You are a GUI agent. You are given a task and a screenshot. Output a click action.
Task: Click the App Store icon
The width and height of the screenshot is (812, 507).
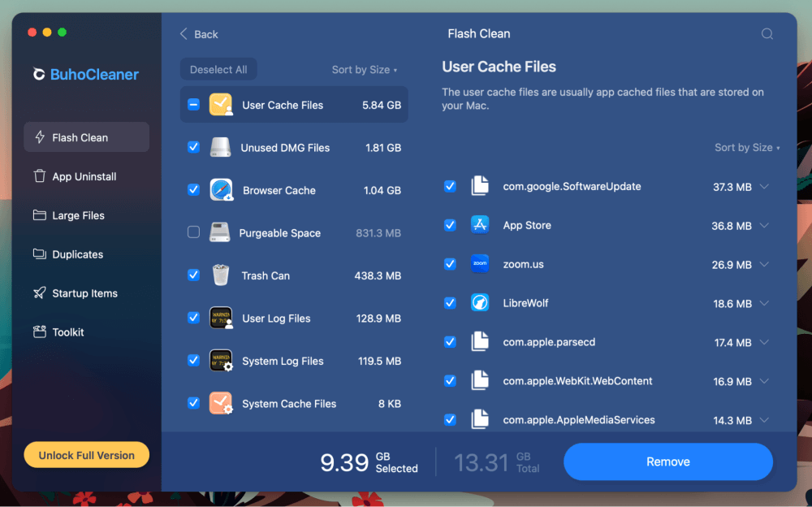tap(480, 225)
